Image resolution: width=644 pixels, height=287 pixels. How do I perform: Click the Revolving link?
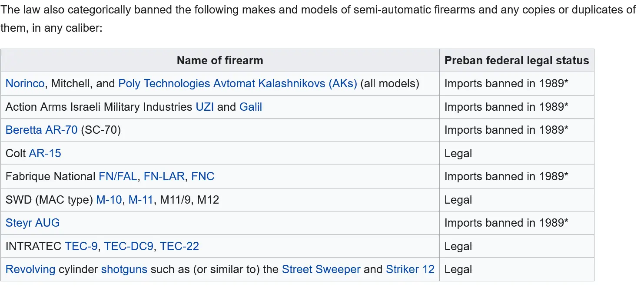click(x=30, y=270)
